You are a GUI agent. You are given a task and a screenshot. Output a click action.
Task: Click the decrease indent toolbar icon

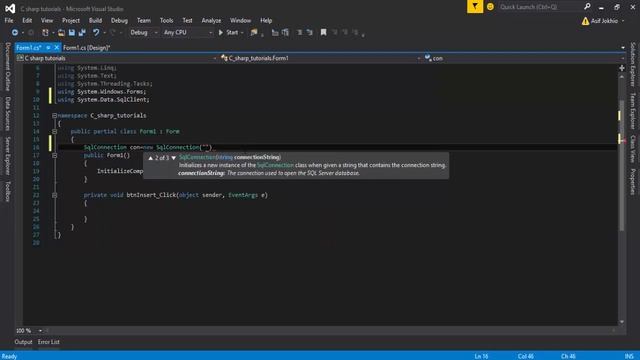click(299, 32)
